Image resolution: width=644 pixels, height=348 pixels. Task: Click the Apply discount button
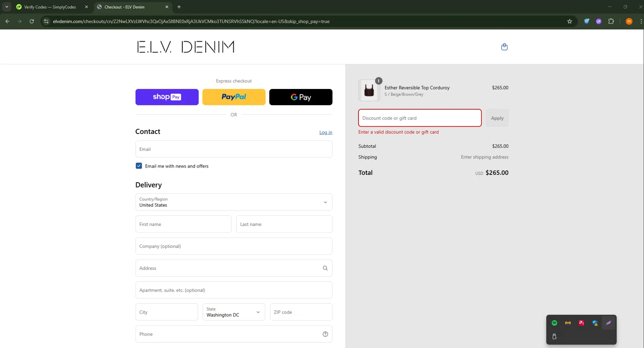[497, 118]
